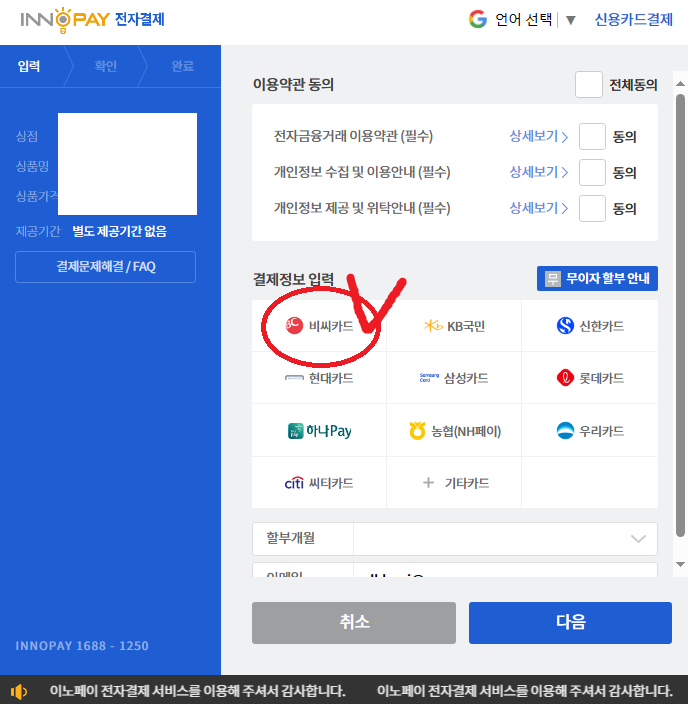Go to the 입력 step tab
The height and width of the screenshot is (704, 688).
tap(29, 66)
